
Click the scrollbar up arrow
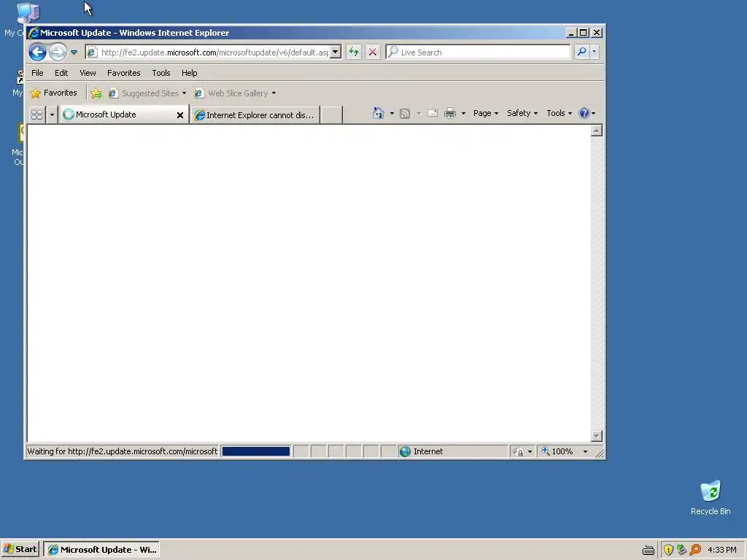pos(596,131)
